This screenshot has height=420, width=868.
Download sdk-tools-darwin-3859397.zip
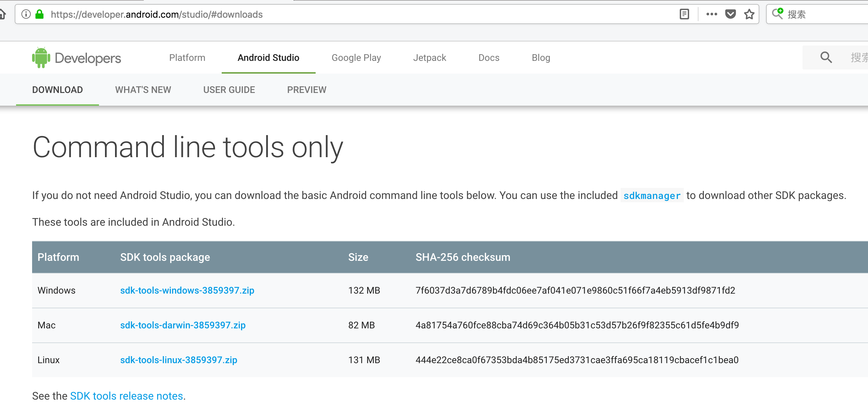click(x=183, y=325)
